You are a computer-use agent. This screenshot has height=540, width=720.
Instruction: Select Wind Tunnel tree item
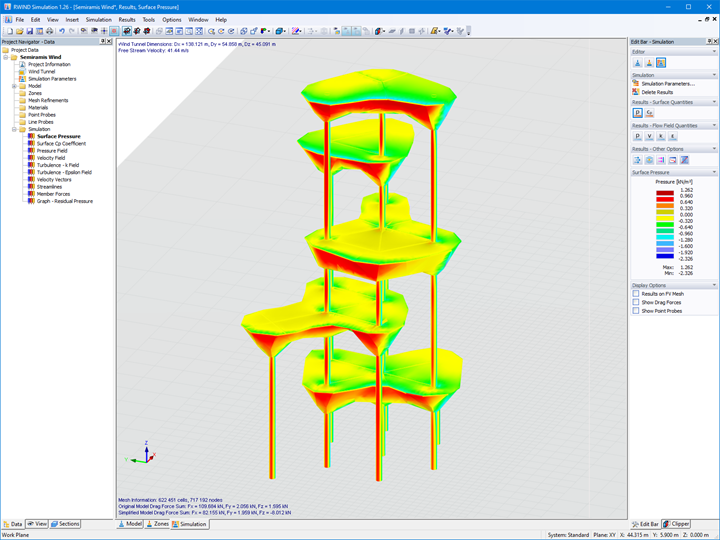point(41,72)
